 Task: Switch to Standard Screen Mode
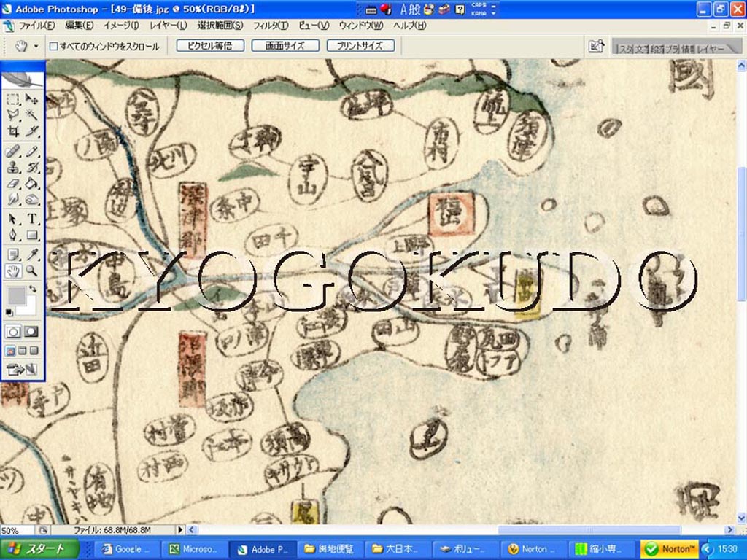point(10,351)
